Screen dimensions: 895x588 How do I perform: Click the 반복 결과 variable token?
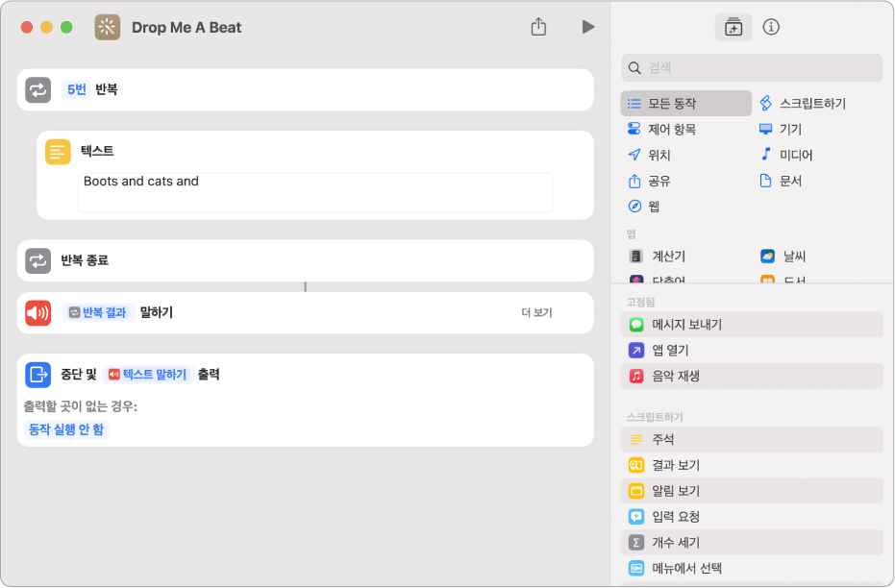pos(98,312)
